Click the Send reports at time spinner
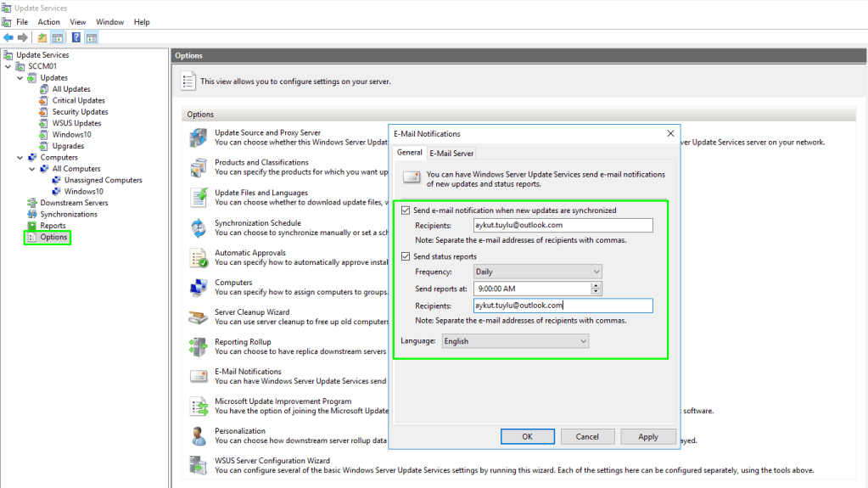The image size is (868, 488). pos(596,289)
